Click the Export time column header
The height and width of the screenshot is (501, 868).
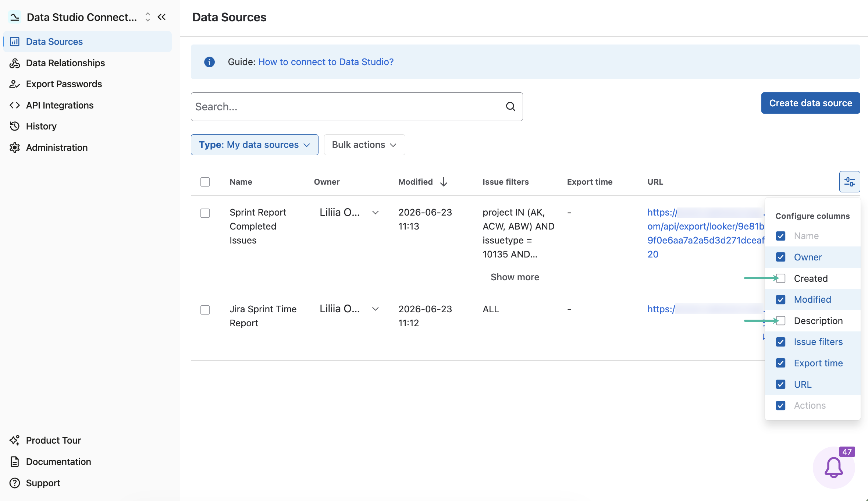[590, 182]
